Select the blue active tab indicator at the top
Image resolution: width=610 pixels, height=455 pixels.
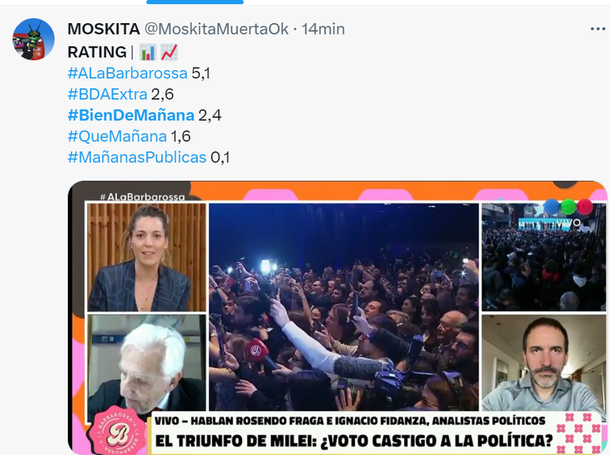[x=195, y=2]
